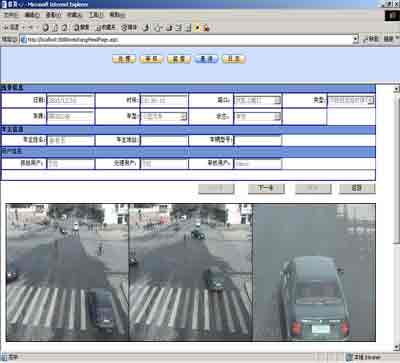The image size is (400, 363).
Task: Click the Home icon in browser toolbar
Action: click(x=65, y=28)
